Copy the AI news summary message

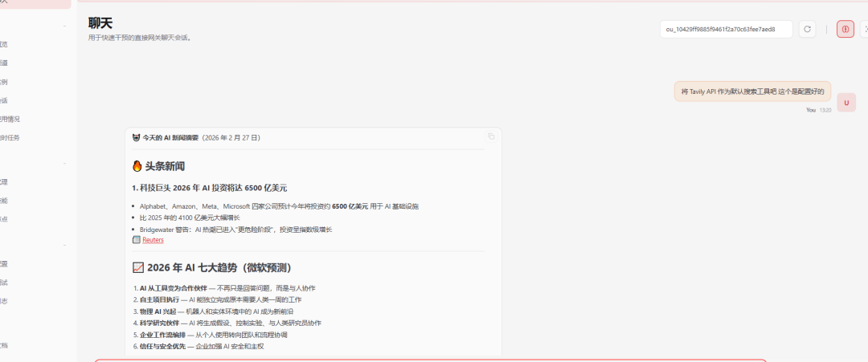(x=491, y=137)
